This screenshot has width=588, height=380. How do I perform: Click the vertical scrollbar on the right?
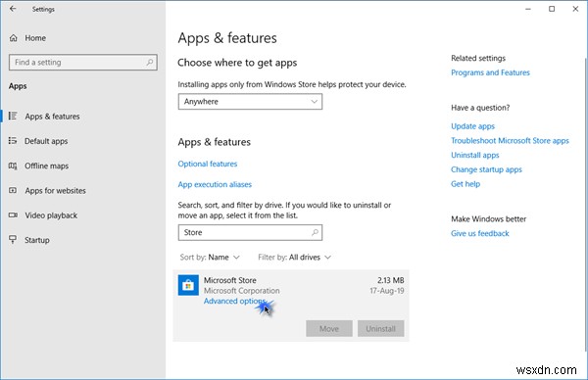585,205
